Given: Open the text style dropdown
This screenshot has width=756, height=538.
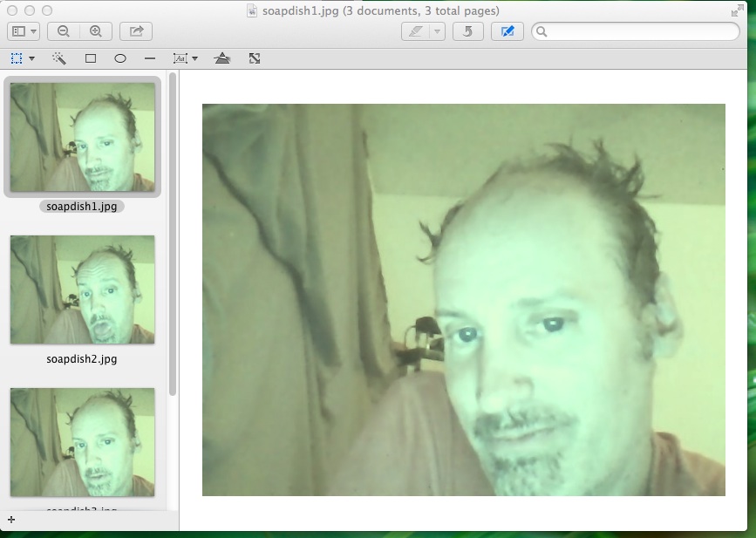Looking at the screenshot, I should 185,58.
